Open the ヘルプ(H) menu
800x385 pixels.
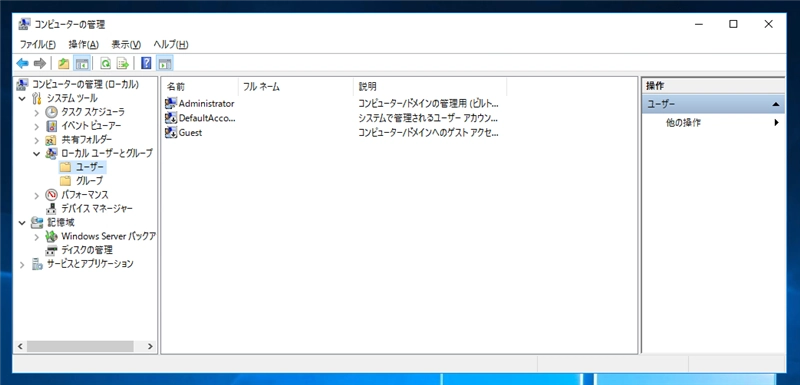pyautogui.click(x=171, y=44)
